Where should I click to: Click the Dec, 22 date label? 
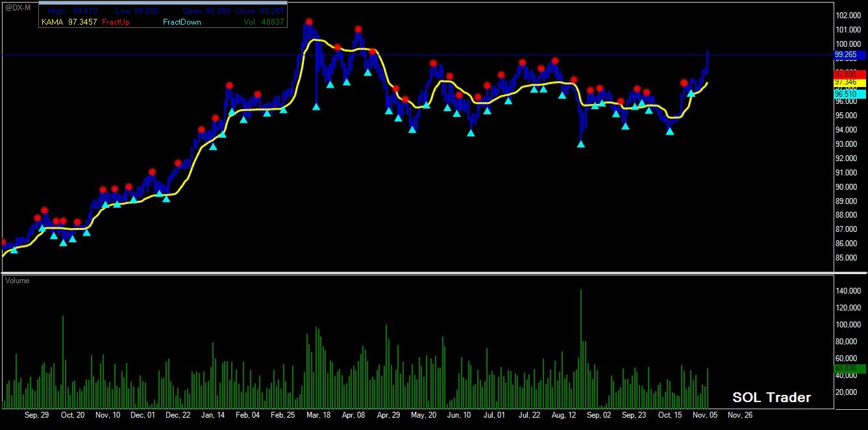(x=178, y=415)
